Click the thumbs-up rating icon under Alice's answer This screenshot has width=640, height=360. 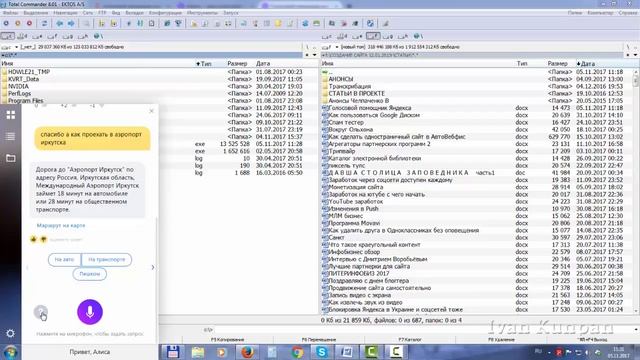[x=33, y=239]
